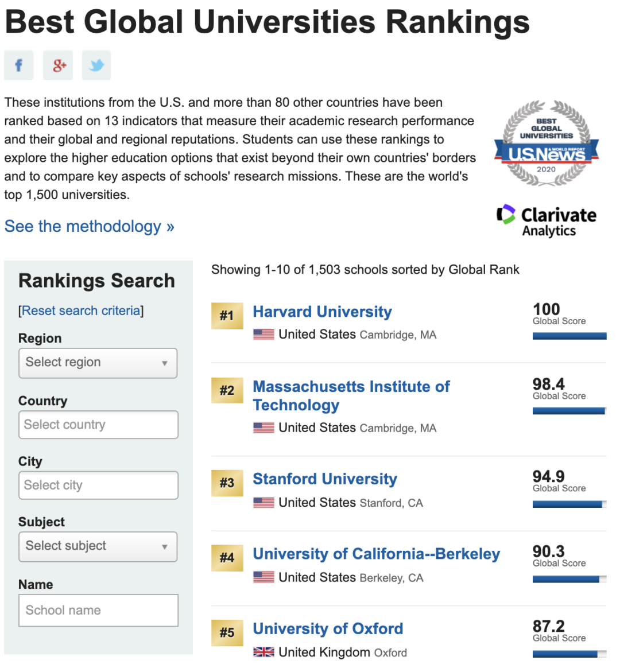Select University of California--Berkeley link
This screenshot has width=620, height=672.
pyautogui.click(x=376, y=554)
